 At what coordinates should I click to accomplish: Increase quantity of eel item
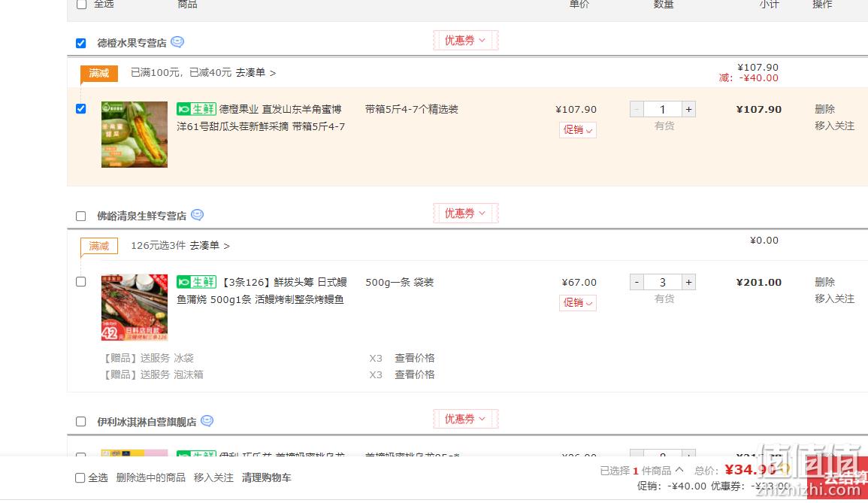[688, 282]
